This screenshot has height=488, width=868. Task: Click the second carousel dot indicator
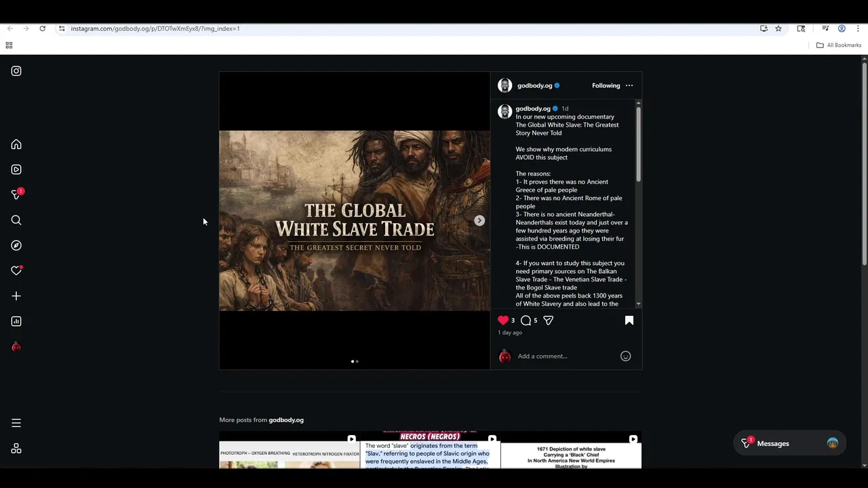pyautogui.click(x=357, y=361)
